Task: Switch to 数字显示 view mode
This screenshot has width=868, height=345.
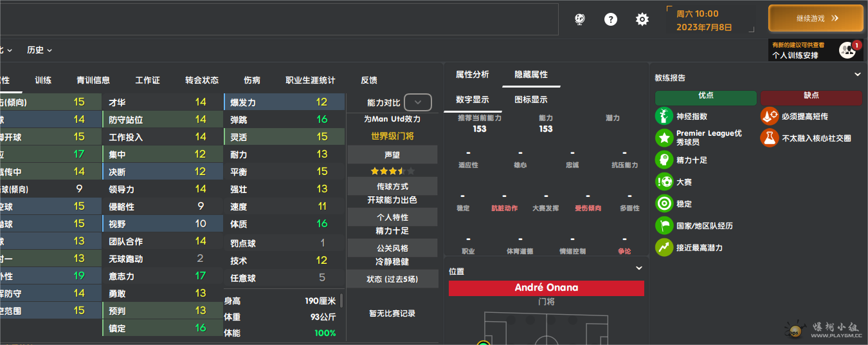Action: 473,100
